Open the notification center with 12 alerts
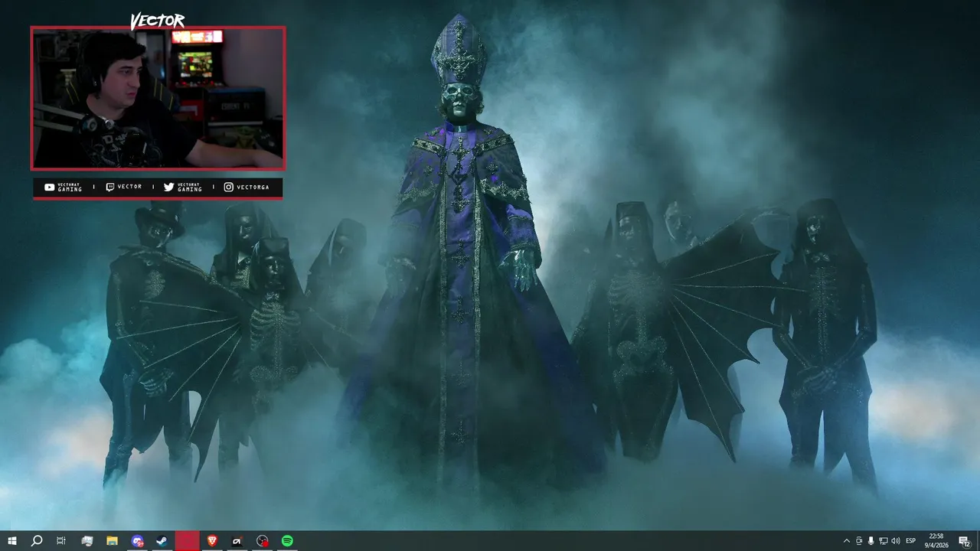 (x=965, y=541)
